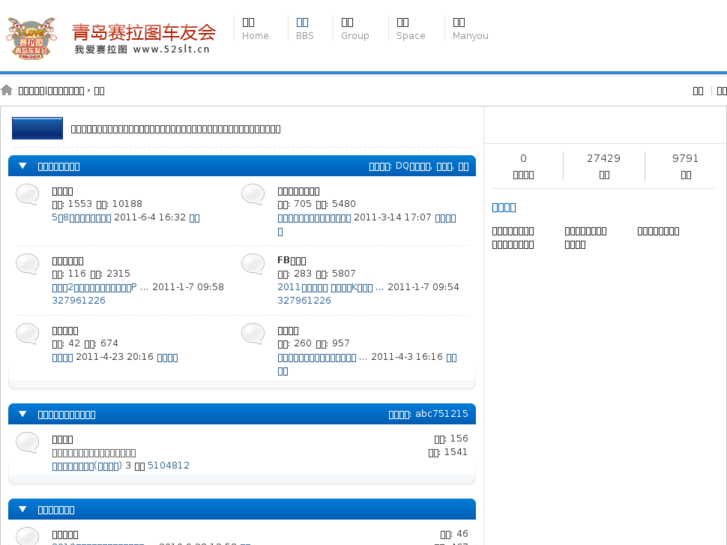This screenshot has height=545, width=727.
Task: Open moderator profile abc751215
Action: (x=441, y=414)
